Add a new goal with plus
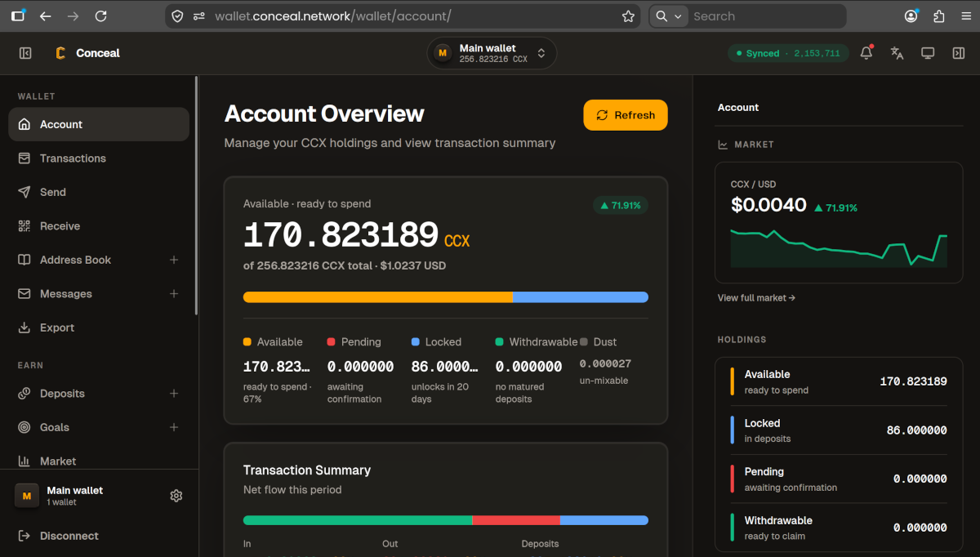The height and width of the screenshot is (557, 980). 174,427
